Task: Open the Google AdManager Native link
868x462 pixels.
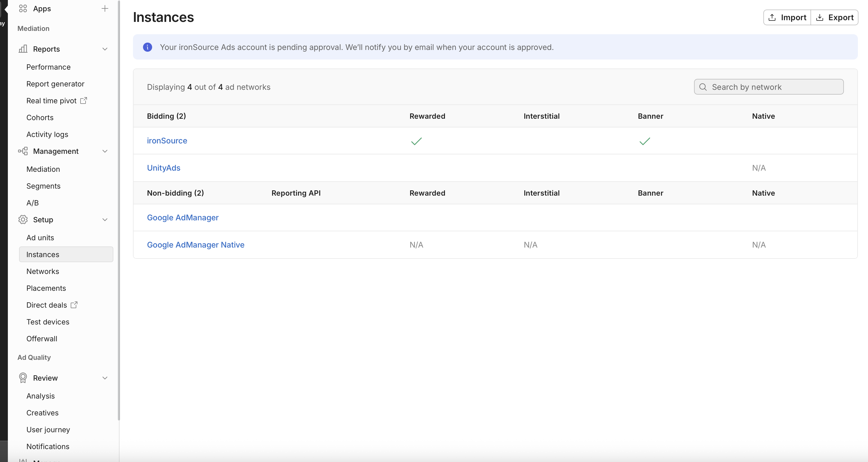Action: point(196,244)
